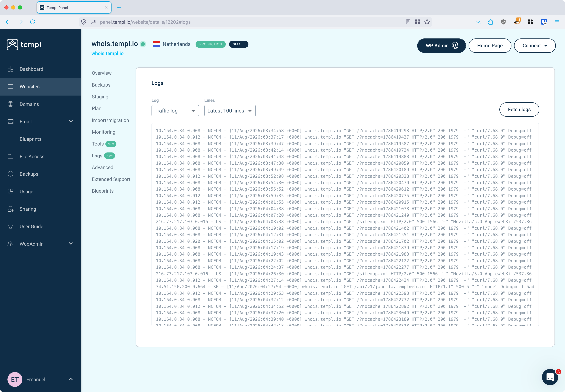565x392 pixels.
Task: Close the Templ Panel browser tab
Action: pyautogui.click(x=106, y=8)
